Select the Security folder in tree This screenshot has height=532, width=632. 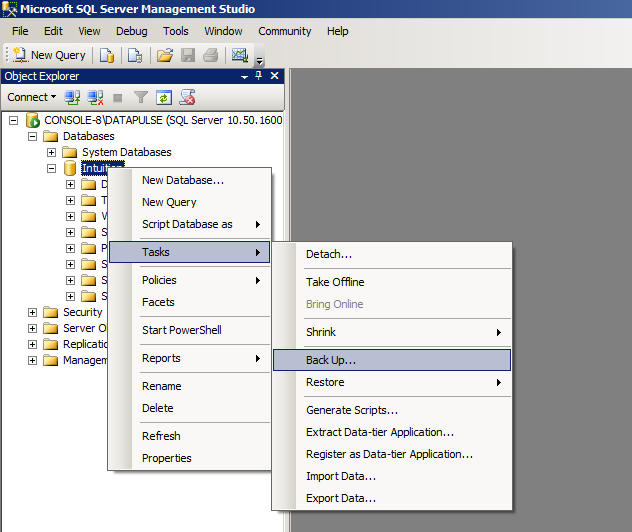pos(82,312)
